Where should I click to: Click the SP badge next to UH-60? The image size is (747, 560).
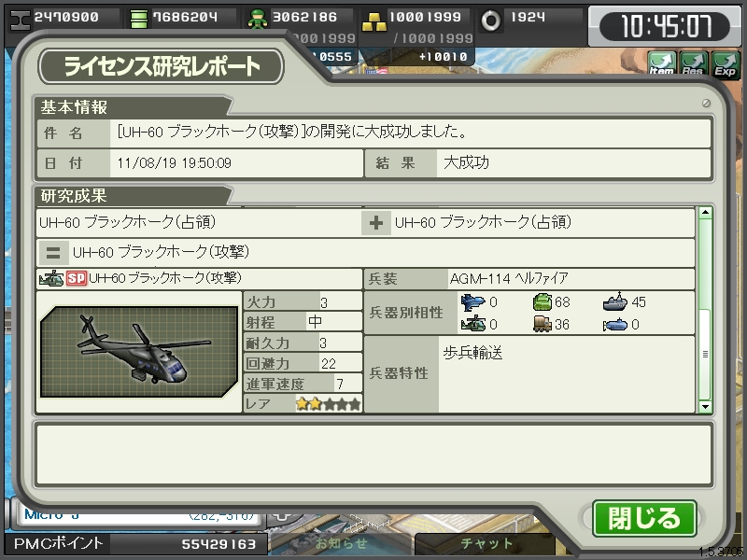pos(77,278)
